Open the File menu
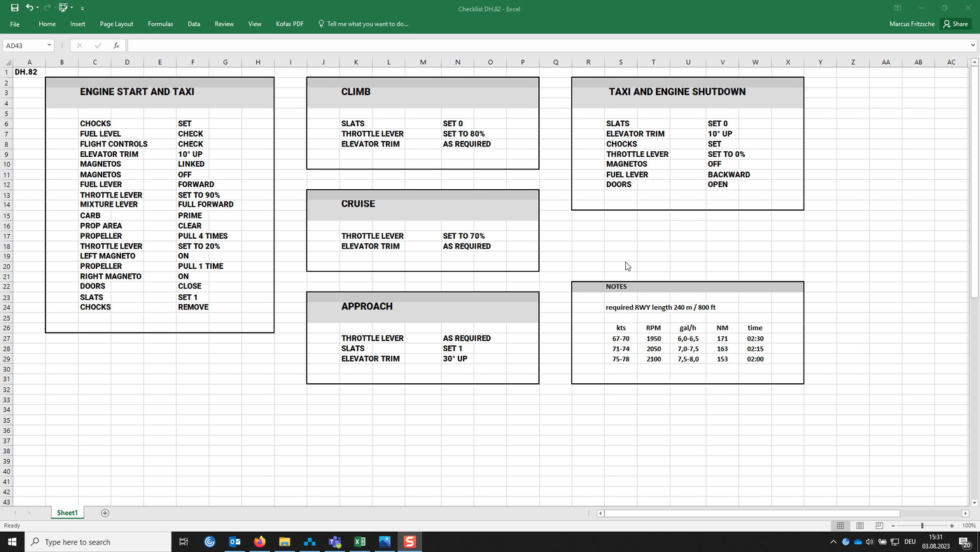This screenshot has width=980, height=552. 15,24
